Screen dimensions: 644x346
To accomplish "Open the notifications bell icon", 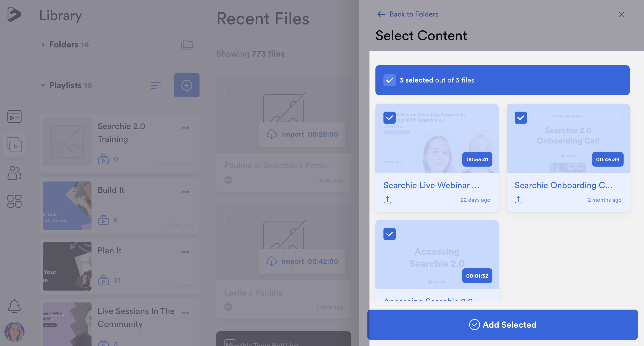I will pos(14,306).
